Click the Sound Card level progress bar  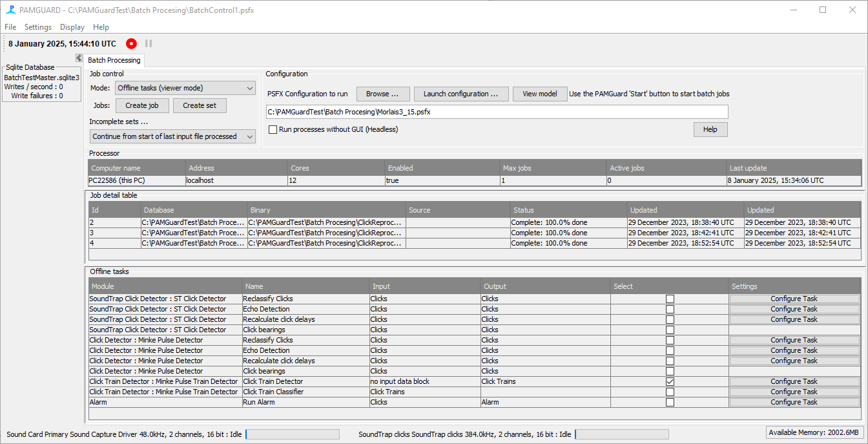293,434
